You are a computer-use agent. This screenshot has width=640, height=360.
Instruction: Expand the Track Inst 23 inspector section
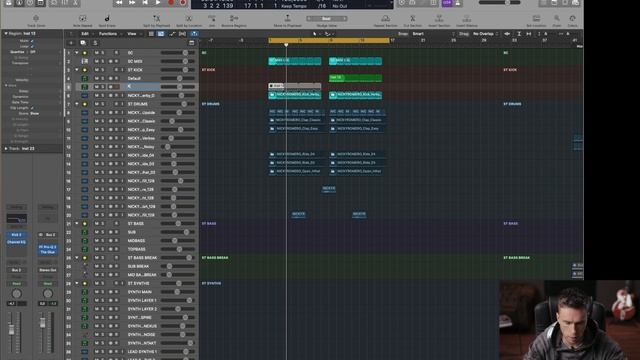6,149
